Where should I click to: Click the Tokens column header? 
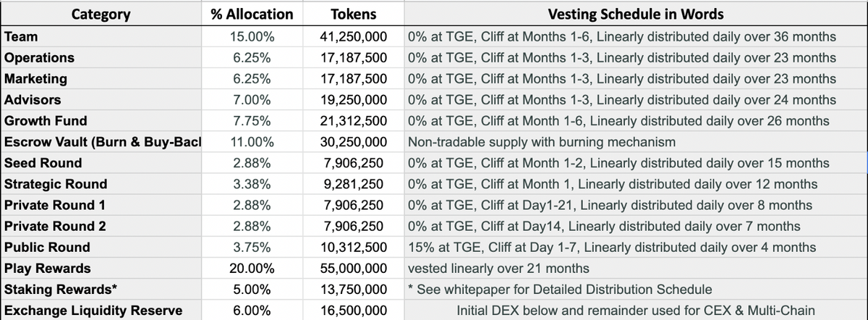(x=352, y=14)
